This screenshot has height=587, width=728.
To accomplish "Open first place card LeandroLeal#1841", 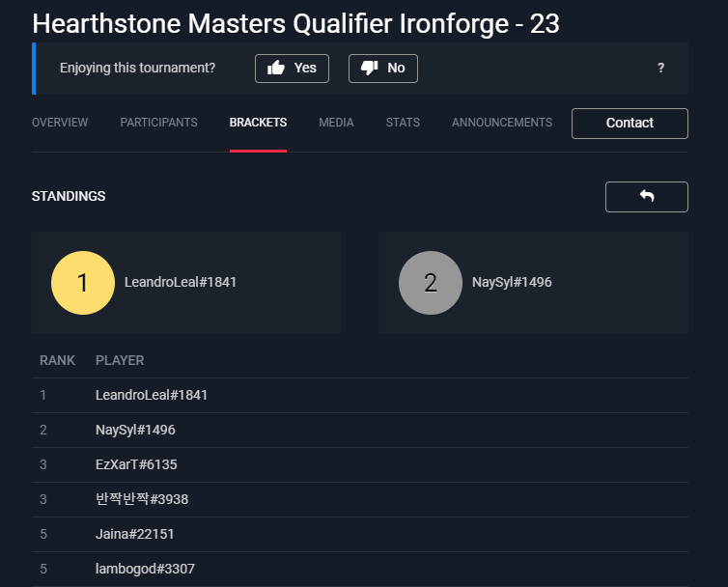I will coord(186,283).
